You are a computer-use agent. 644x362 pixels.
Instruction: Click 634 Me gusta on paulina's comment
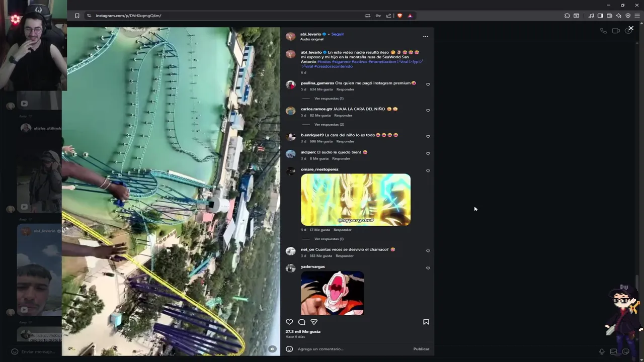point(321,89)
